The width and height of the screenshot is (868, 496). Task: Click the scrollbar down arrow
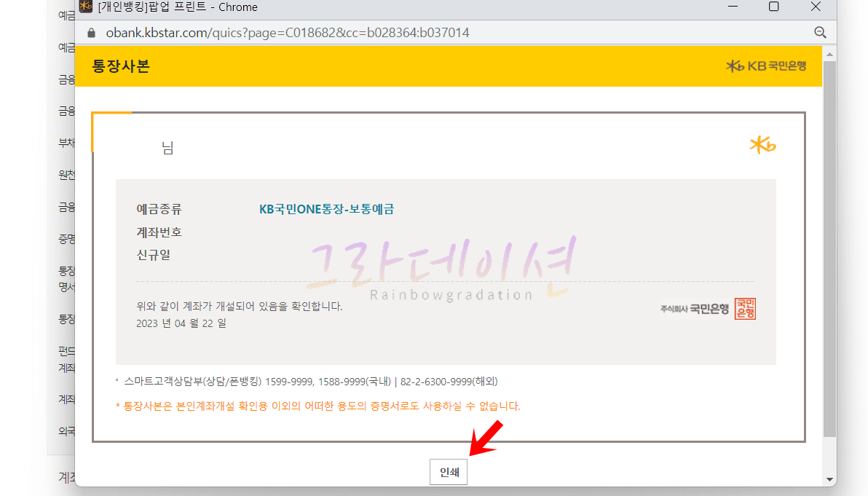[829, 479]
